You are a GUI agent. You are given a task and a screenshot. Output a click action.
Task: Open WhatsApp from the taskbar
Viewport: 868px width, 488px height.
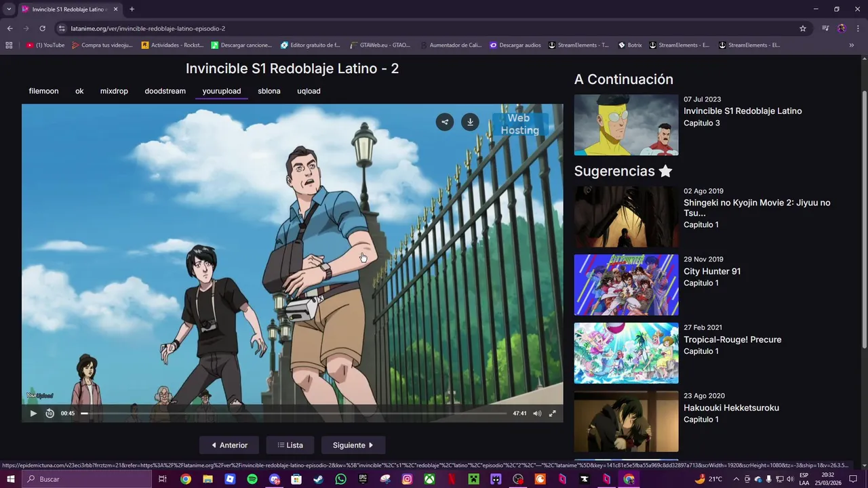340,479
